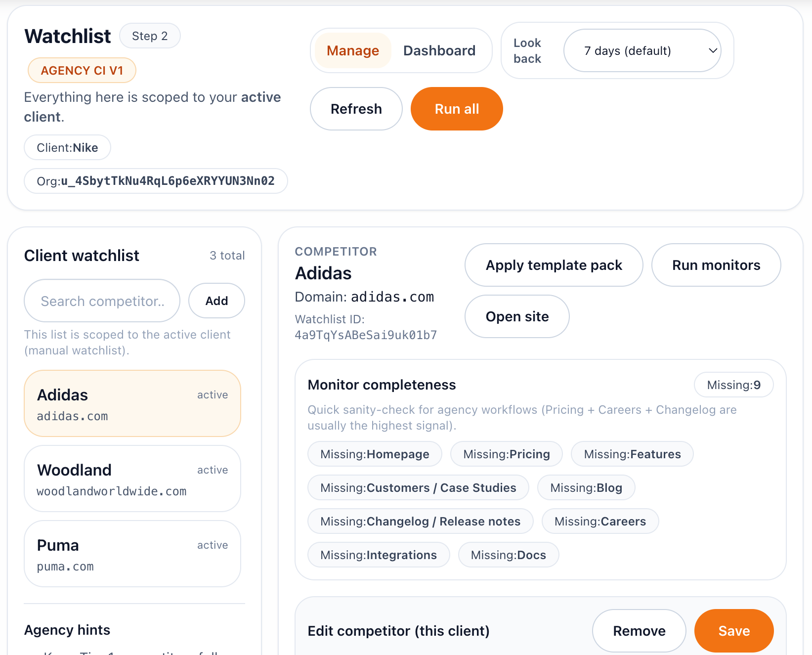Click Run all to start monitoring
812x655 pixels.
tap(456, 109)
